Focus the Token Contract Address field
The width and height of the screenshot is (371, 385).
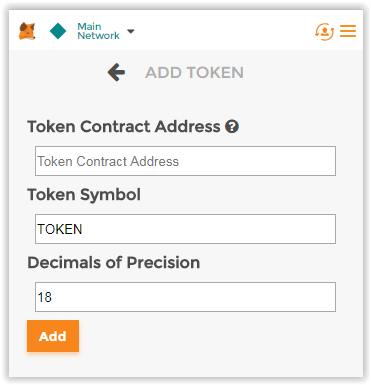point(185,161)
